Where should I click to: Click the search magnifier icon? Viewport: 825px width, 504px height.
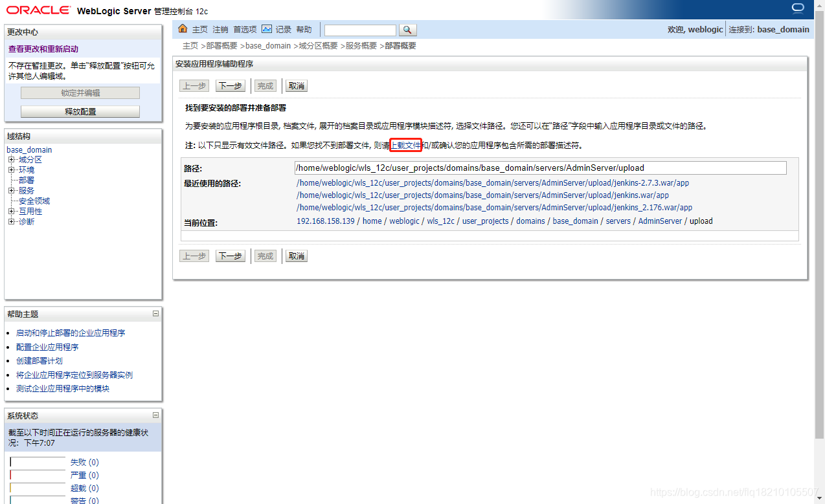pyautogui.click(x=408, y=29)
